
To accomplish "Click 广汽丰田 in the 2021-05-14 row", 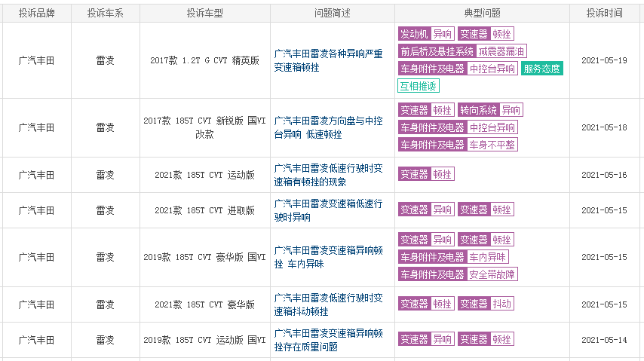I will (36, 340).
